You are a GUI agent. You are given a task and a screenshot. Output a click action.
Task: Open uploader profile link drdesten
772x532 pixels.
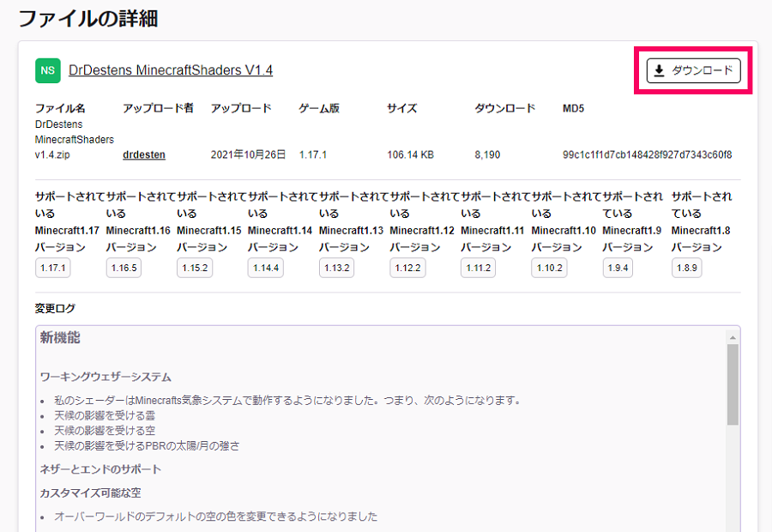tap(144, 154)
